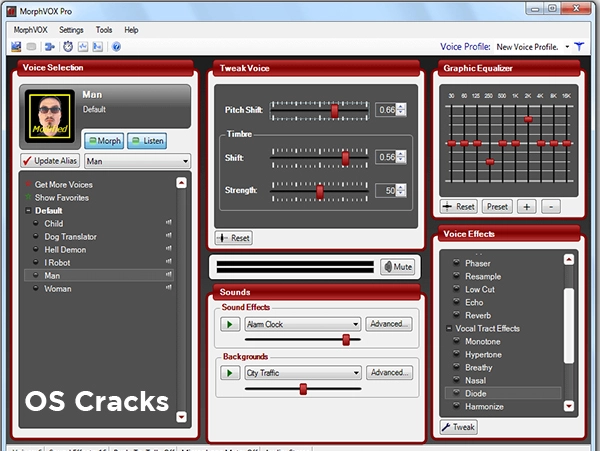Click the preview icon on the I Robot row

pyautogui.click(x=168, y=261)
